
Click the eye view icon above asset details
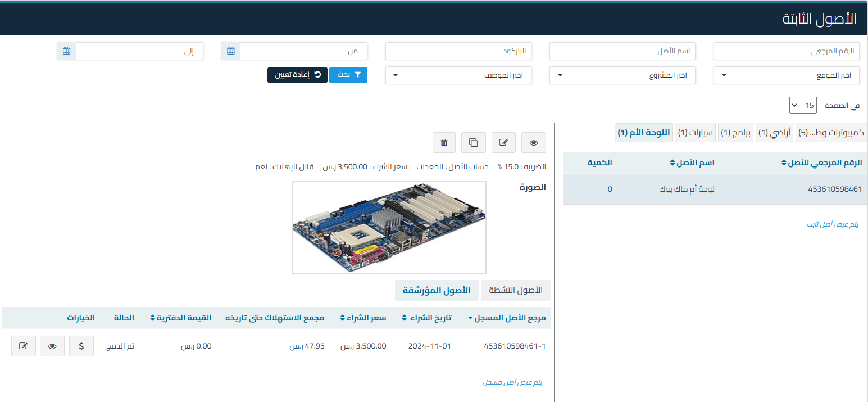534,143
